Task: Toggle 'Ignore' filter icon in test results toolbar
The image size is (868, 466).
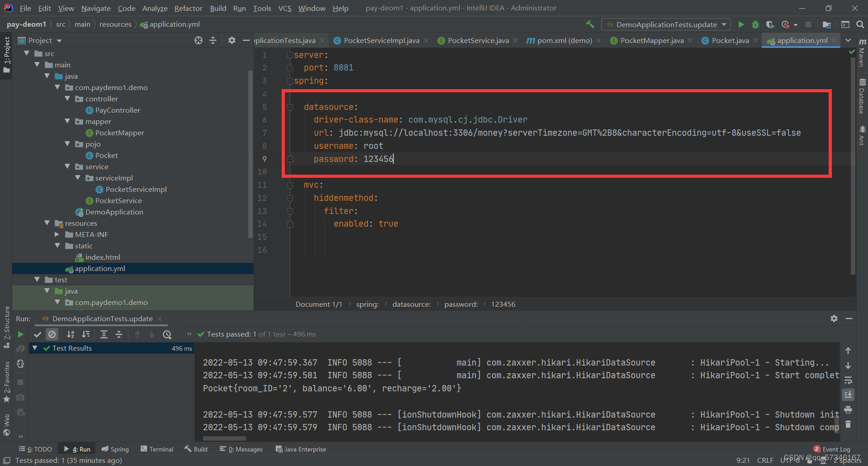Action: pyautogui.click(x=52, y=334)
